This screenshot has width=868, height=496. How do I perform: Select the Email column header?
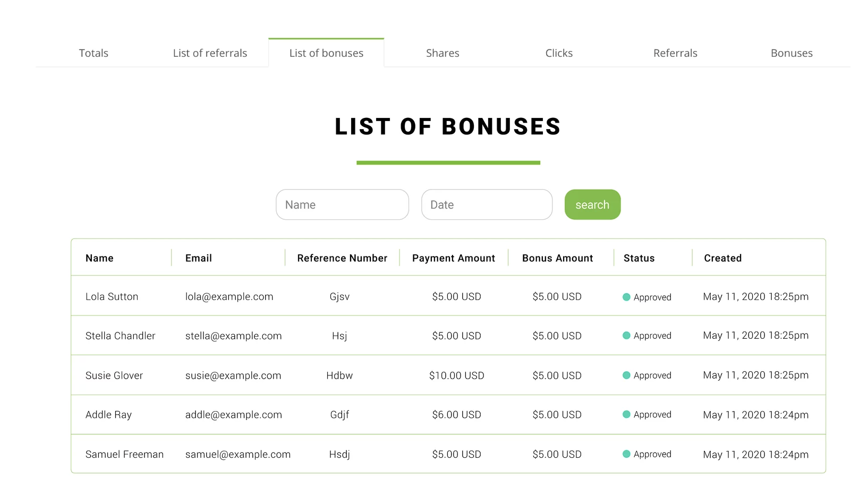[198, 258]
